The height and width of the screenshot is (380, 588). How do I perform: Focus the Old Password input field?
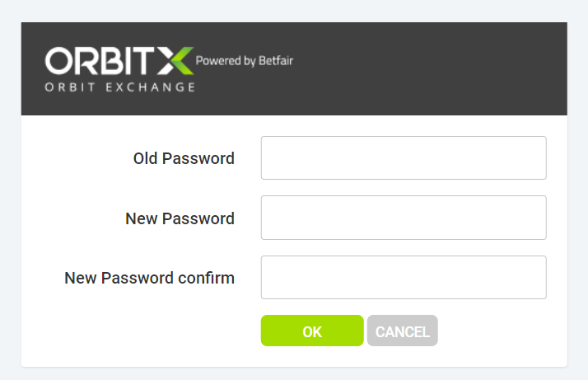pos(404,157)
